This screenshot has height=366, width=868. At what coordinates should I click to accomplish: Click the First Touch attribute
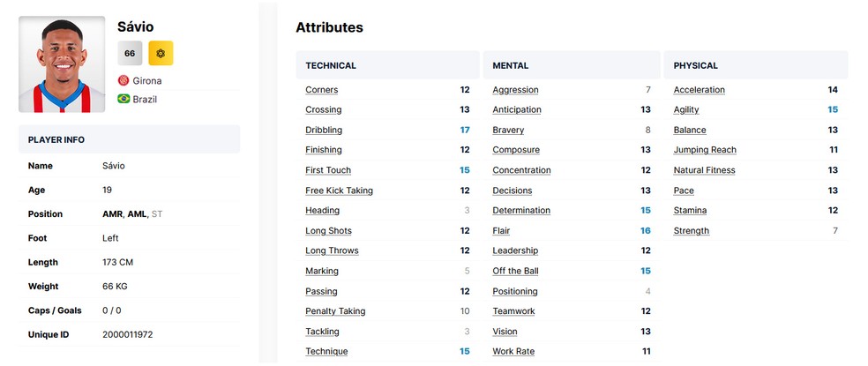328,170
